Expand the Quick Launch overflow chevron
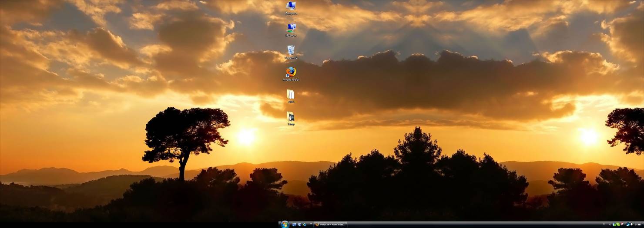Image resolution: width=644 pixels, height=228 pixels. (x=310, y=224)
